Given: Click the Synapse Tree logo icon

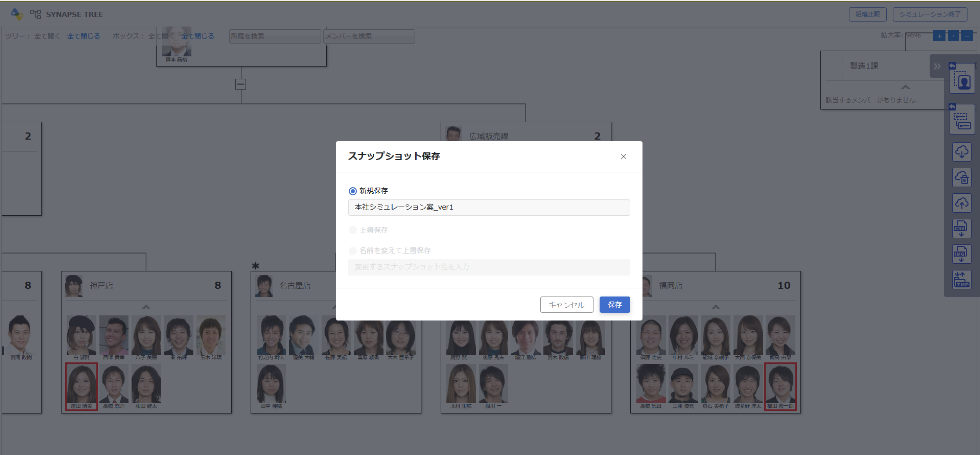Looking at the screenshot, I should 17,14.
